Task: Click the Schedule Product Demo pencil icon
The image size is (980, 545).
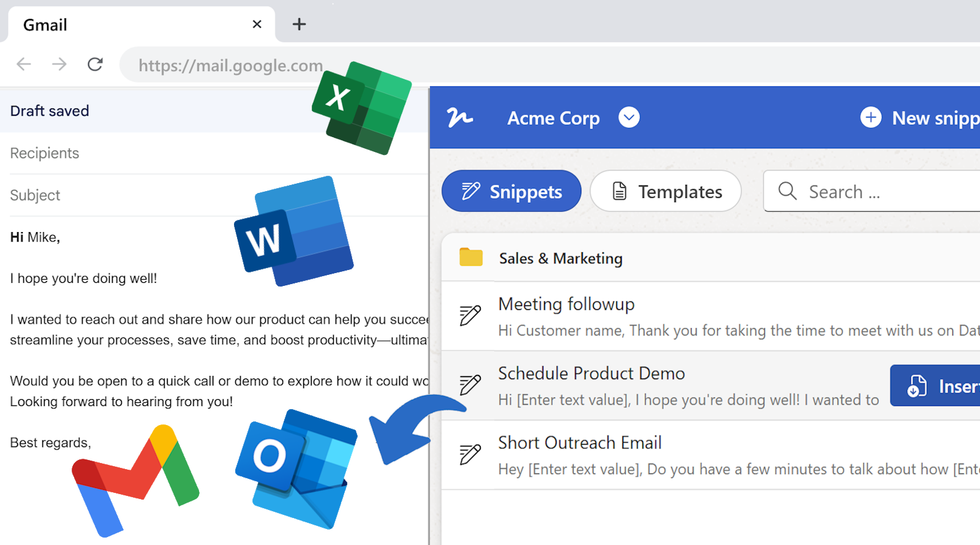Action: pyautogui.click(x=470, y=385)
